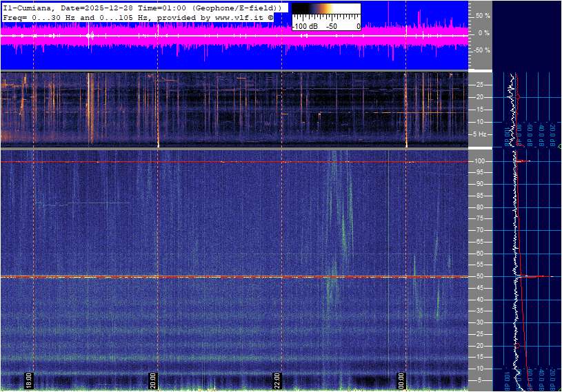Click the -50 % amplitude scale label
This screenshot has width=562, height=392.
coord(482,50)
